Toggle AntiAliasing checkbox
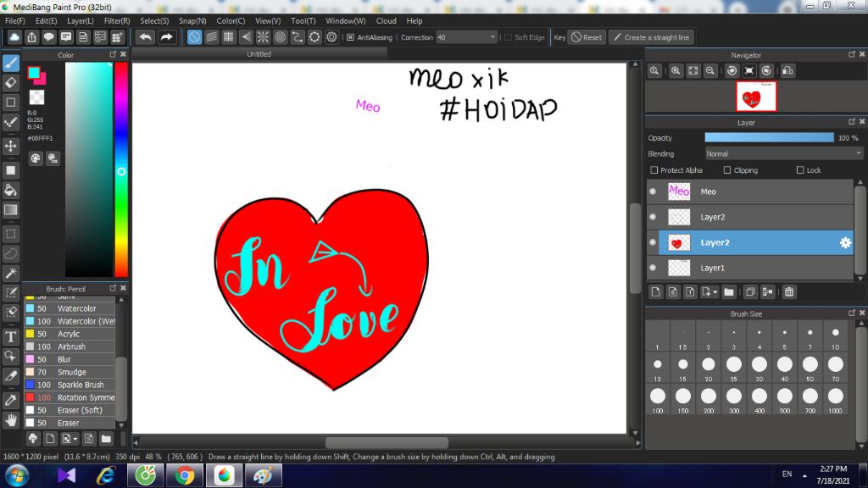Screen dimensions: 868x488 [x=350, y=37]
